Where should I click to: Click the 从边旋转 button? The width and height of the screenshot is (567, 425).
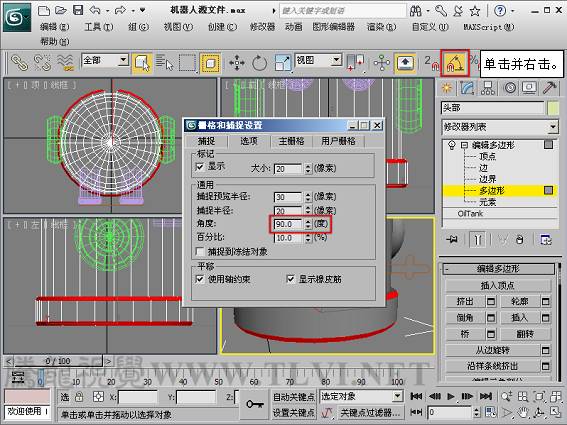click(x=492, y=350)
